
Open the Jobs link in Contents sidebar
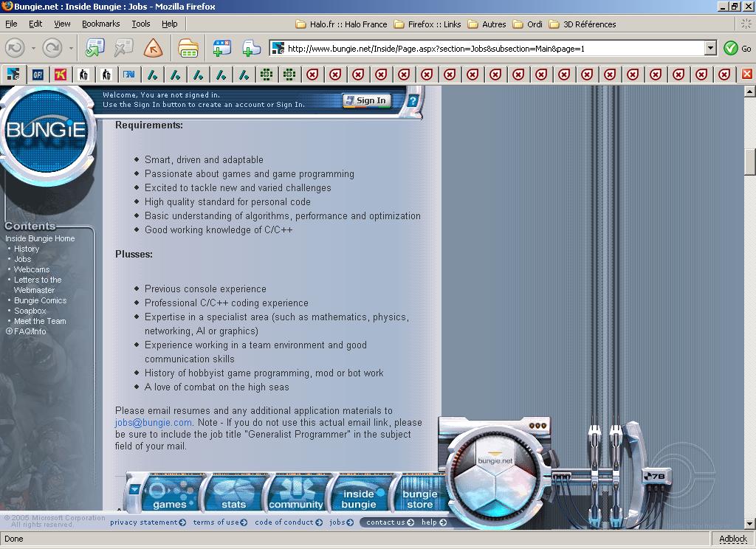coord(23,259)
